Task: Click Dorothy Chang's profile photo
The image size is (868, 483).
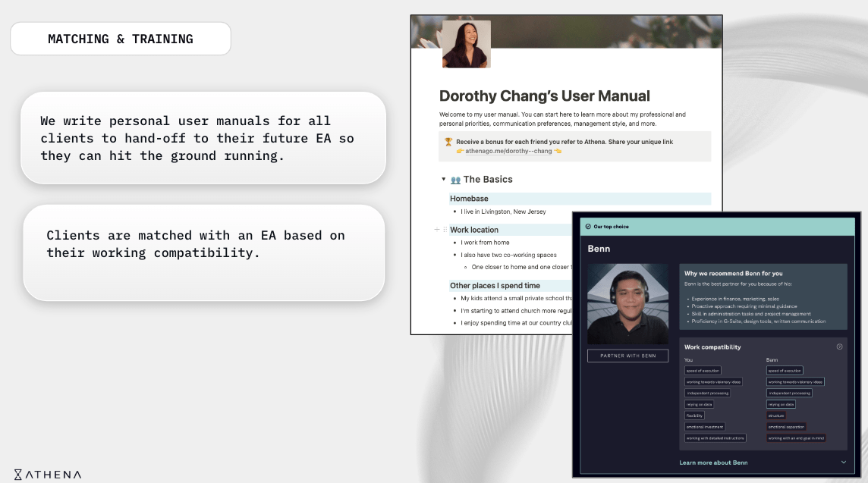Action: 466,44
